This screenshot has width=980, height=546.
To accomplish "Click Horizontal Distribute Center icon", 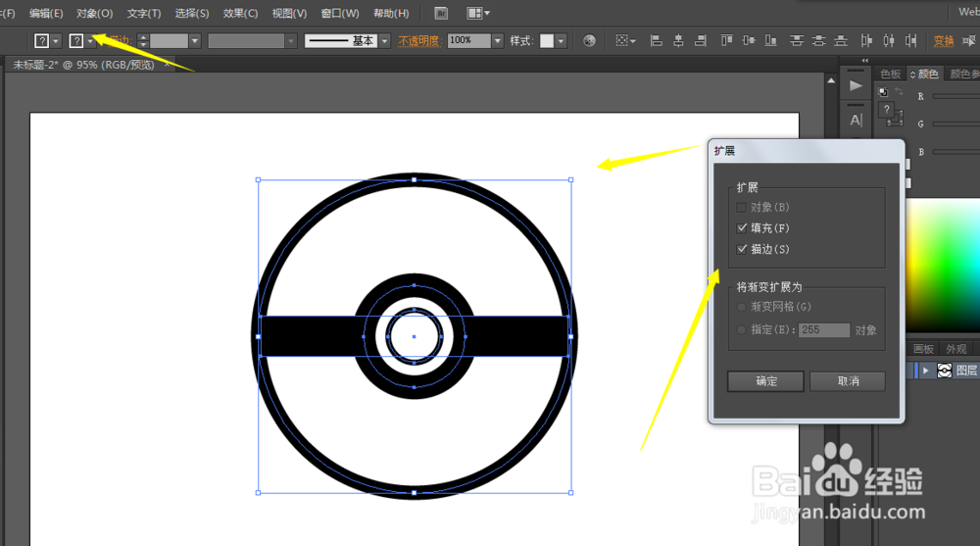I will coord(889,40).
